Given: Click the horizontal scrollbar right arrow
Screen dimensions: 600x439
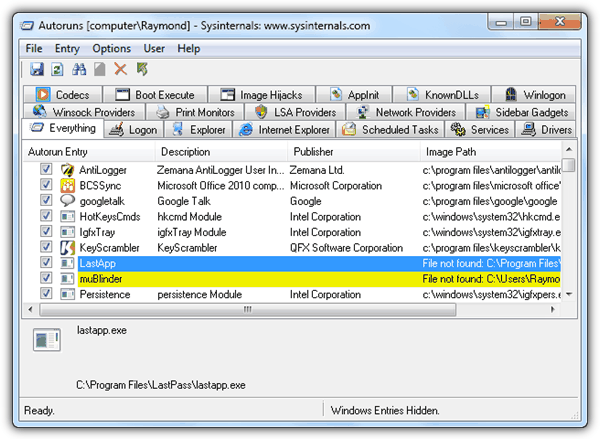Looking at the screenshot, I should pyautogui.click(x=553, y=309).
